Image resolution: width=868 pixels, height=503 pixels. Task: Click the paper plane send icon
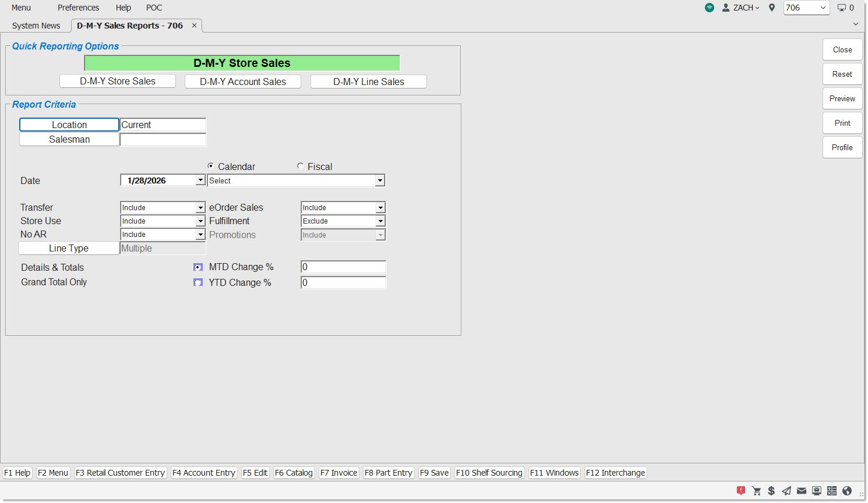pos(786,491)
